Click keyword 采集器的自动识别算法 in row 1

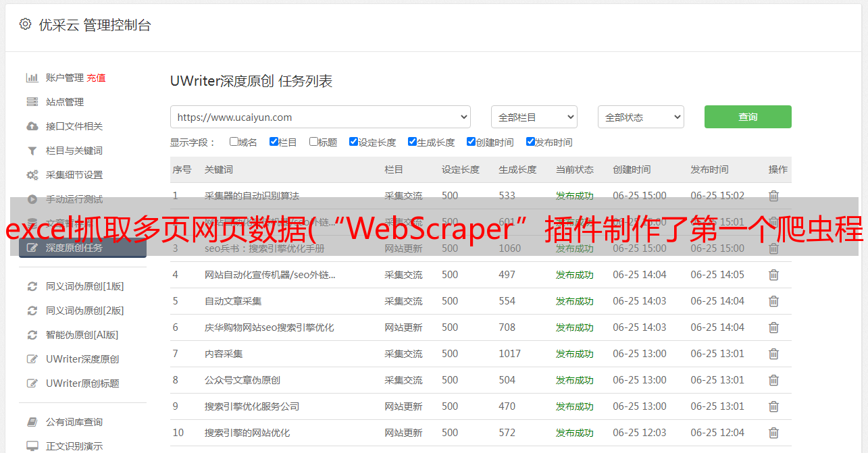click(252, 196)
